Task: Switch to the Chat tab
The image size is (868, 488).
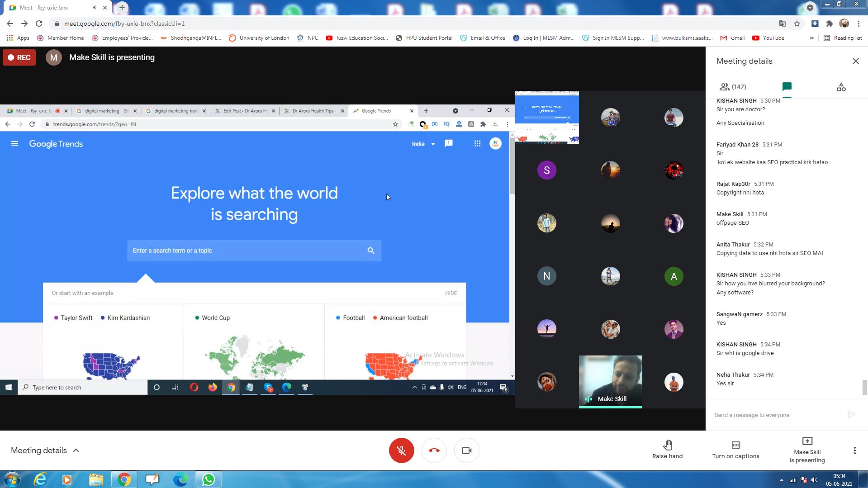Action: tap(787, 87)
